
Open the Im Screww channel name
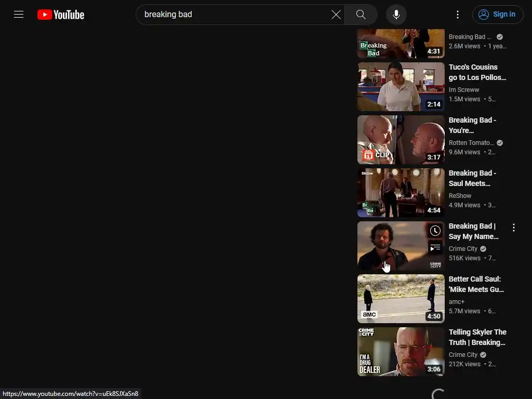[464, 89]
